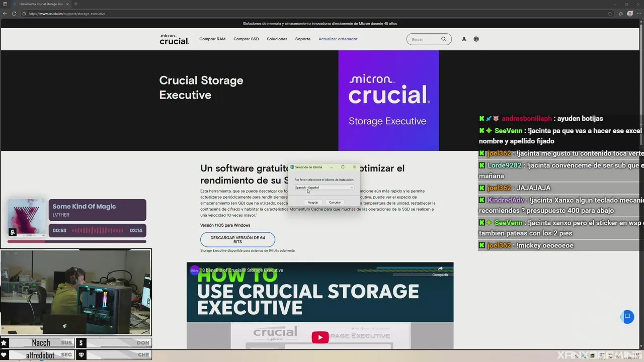The image size is (644, 362).
Task: Click the magnifier search icon
Action: click(444, 39)
